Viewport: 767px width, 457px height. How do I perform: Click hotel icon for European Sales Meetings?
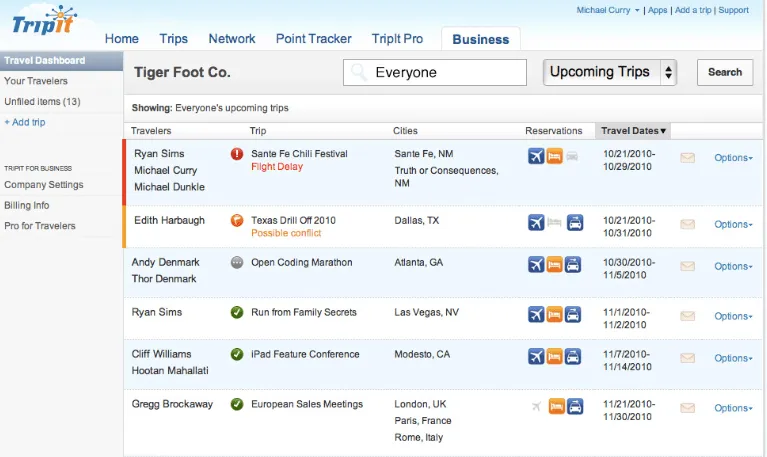557,406
